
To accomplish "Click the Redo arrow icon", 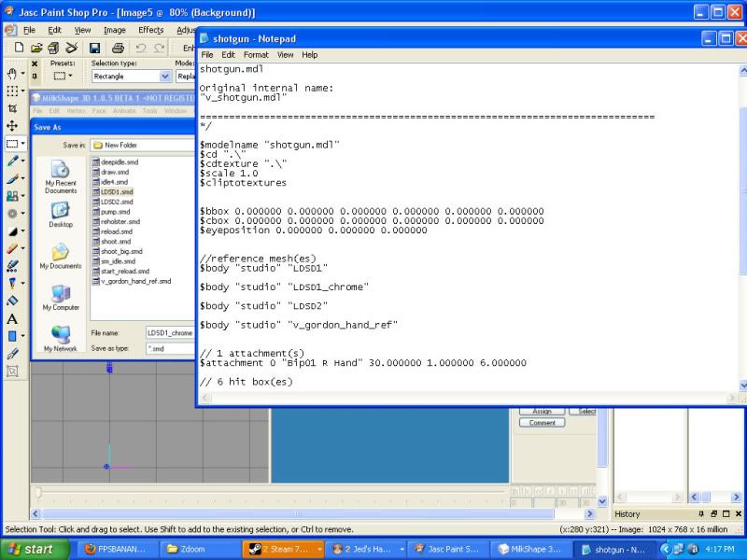I will point(159,48).
